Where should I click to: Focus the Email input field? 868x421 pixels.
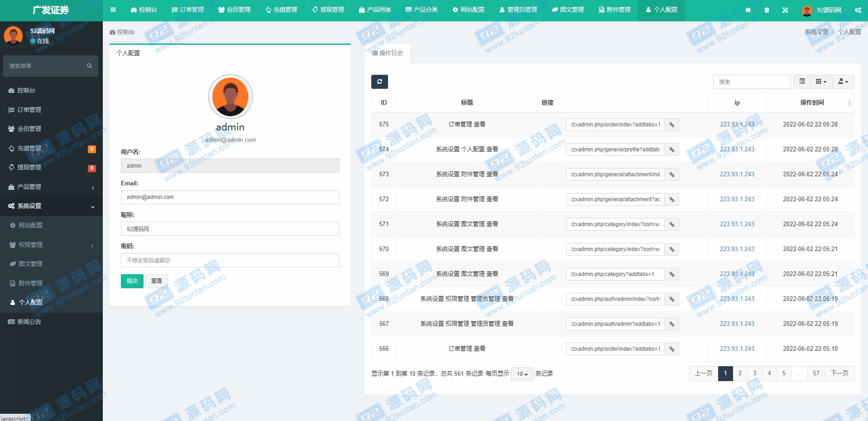[230, 197]
